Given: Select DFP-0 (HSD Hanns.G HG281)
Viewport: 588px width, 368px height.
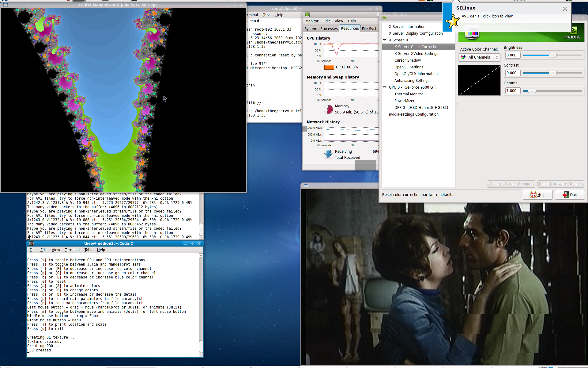Looking at the screenshot, I should (421, 108).
